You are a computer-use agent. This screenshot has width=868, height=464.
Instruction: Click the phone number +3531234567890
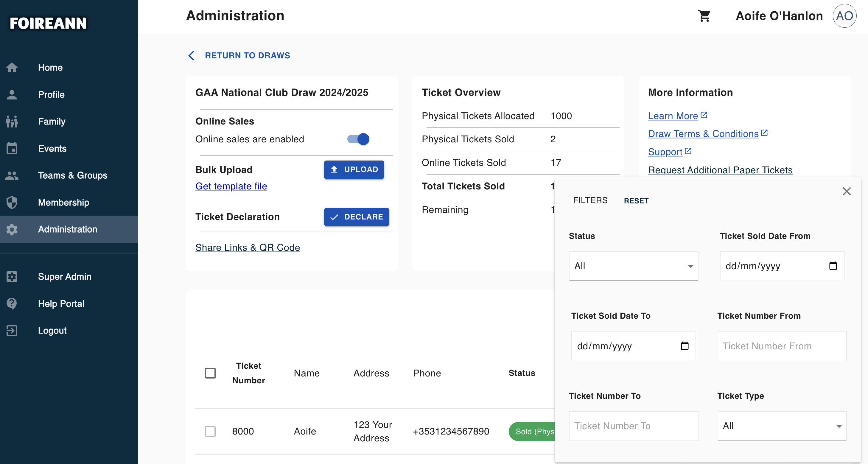(x=451, y=431)
